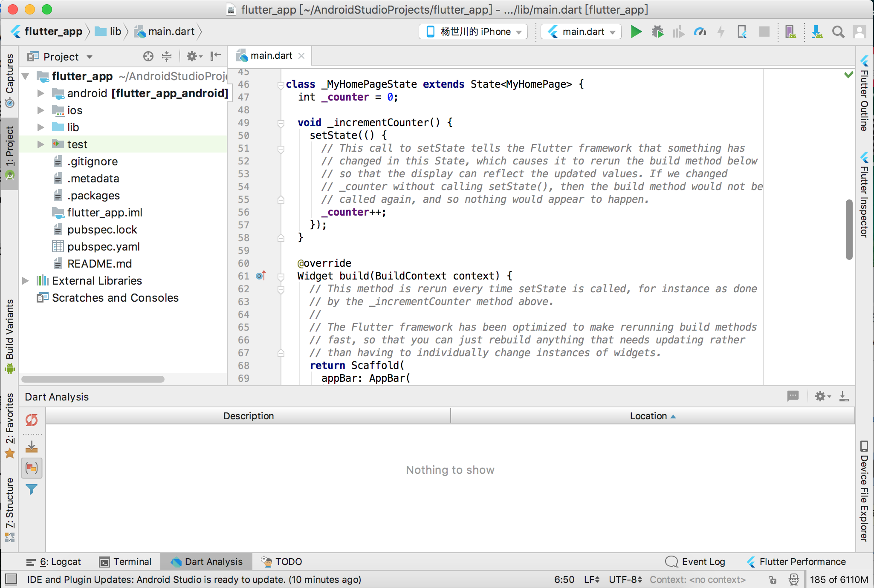The image size is (874, 588).
Task: Click the profiler gauge icon in toolbar
Action: click(x=700, y=32)
